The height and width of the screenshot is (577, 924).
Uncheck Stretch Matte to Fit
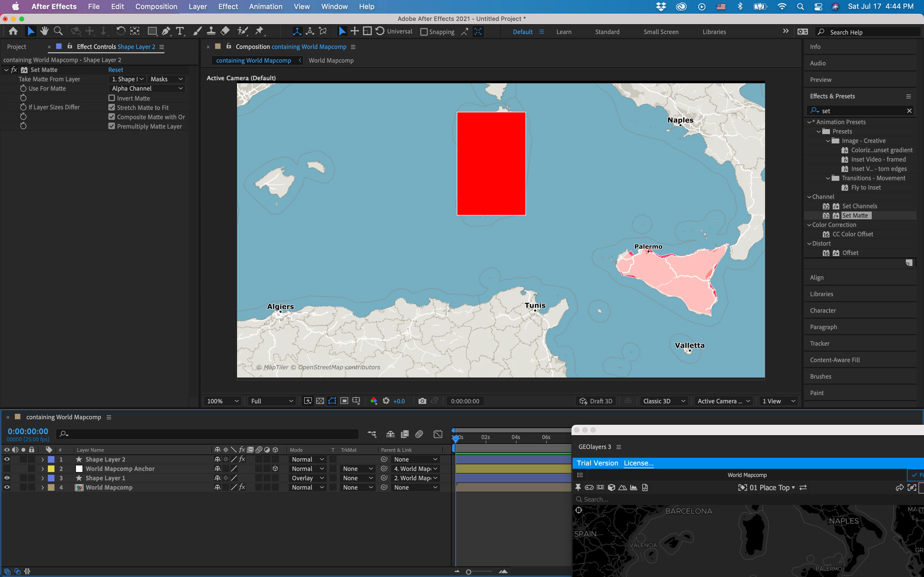coord(111,108)
